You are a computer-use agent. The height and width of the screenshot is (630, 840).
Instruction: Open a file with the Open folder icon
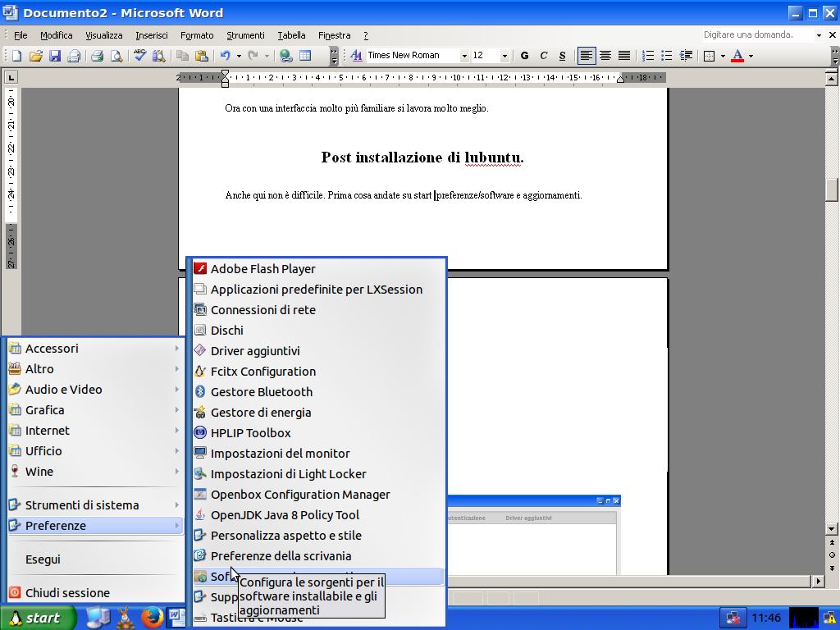(35, 56)
